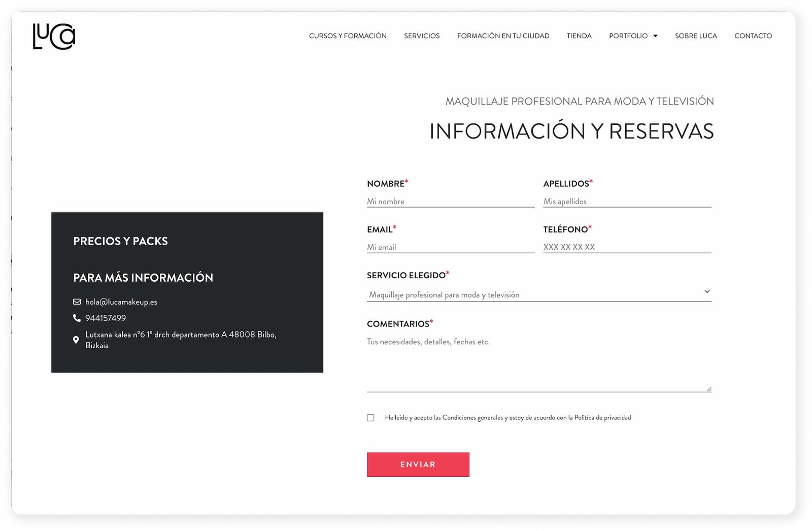This screenshot has width=812, height=531.
Task: Click the 944157499 phone number
Action: tap(106, 318)
